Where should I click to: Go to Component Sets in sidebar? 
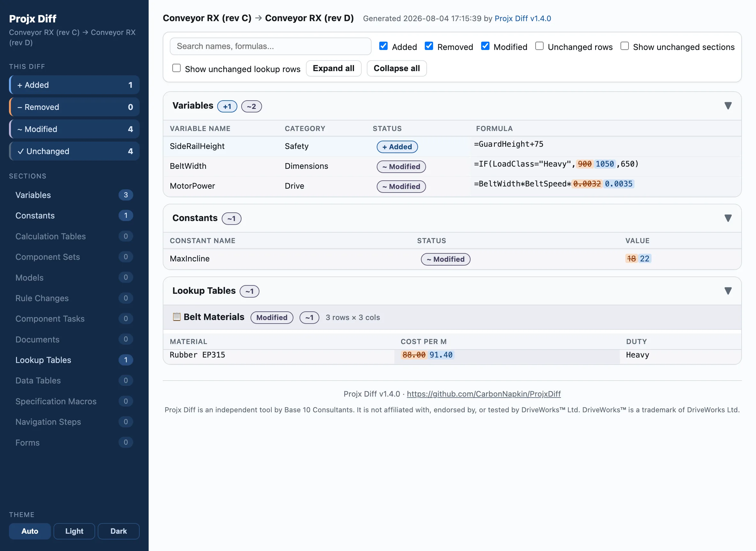click(x=74, y=257)
